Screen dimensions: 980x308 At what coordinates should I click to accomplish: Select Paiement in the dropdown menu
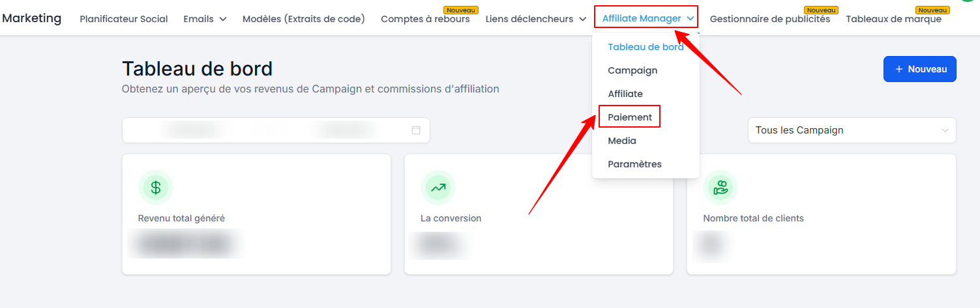pos(630,117)
